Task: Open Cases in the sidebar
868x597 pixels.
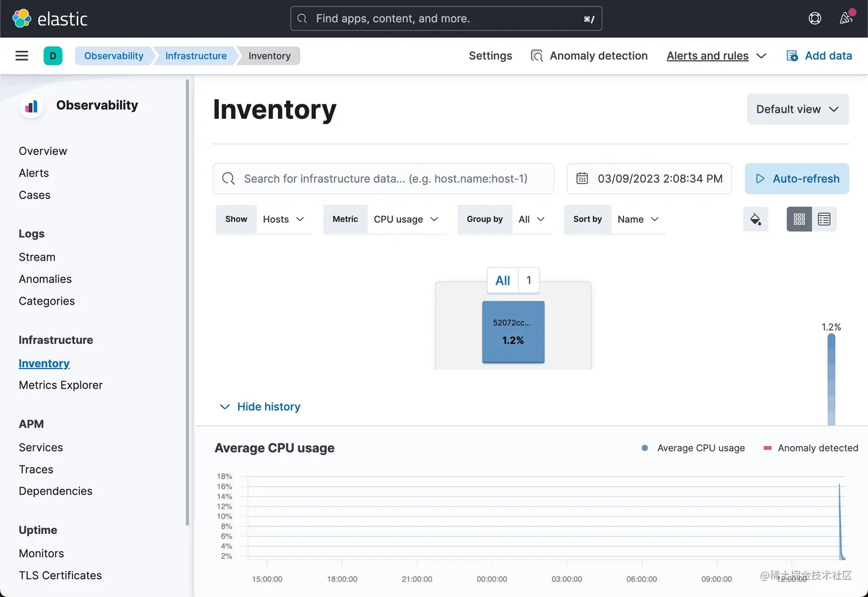Action: pyautogui.click(x=34, y=195)
